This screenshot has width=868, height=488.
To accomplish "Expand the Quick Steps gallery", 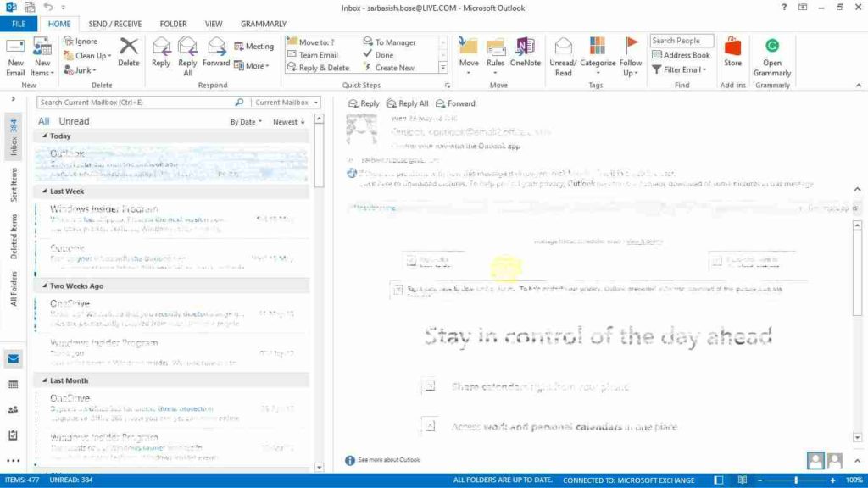I will (x=442, y=68).
